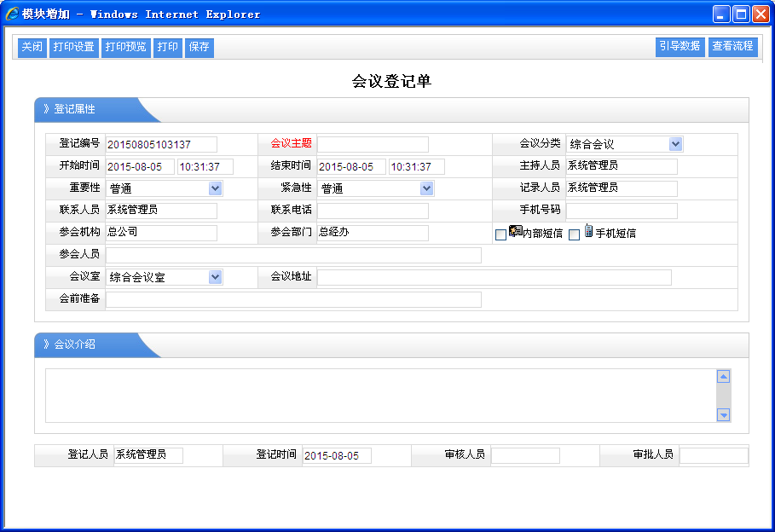775x532 pixels.
Task: Click the 会议主题 input field
Action: tap(373, 144)
